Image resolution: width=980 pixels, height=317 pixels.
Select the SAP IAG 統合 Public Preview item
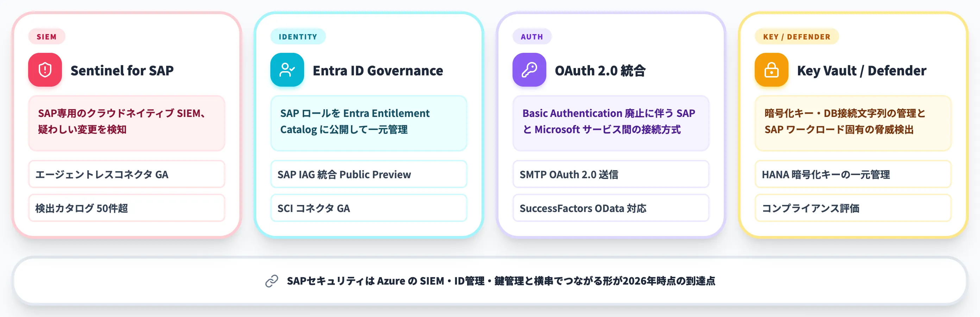tap(369, 174)
